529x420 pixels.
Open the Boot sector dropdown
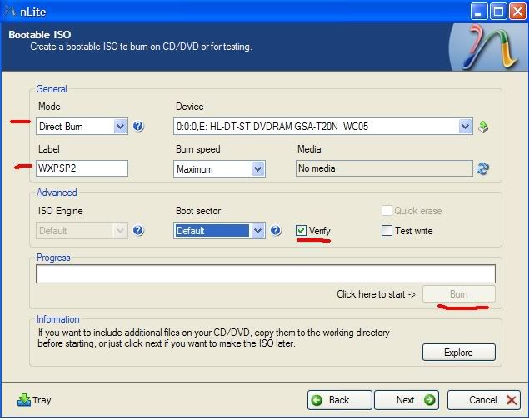click(219, 231)
